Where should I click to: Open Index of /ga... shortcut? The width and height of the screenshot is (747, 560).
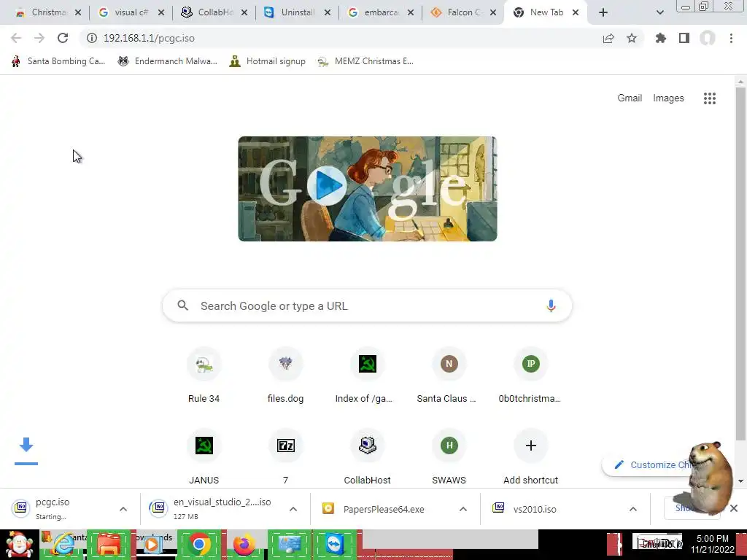coord(368,376)
